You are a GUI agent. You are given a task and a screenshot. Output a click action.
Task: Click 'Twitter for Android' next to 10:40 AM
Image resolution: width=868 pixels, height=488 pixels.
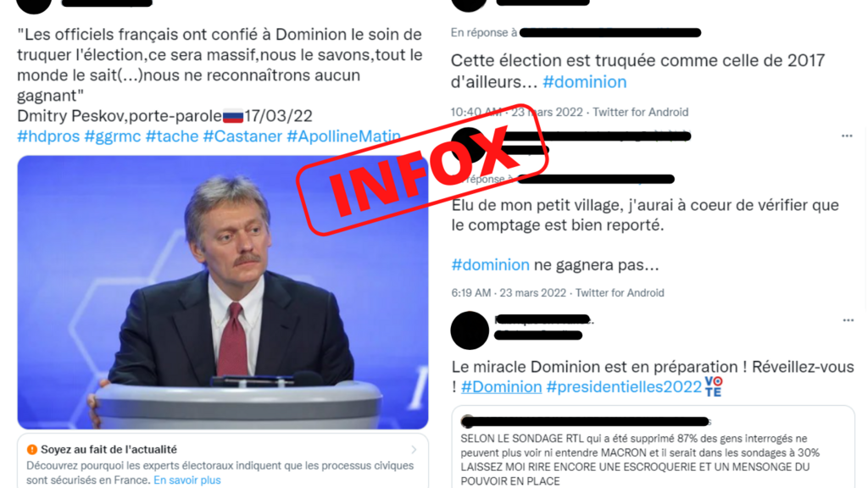click(x=641, y=113)
